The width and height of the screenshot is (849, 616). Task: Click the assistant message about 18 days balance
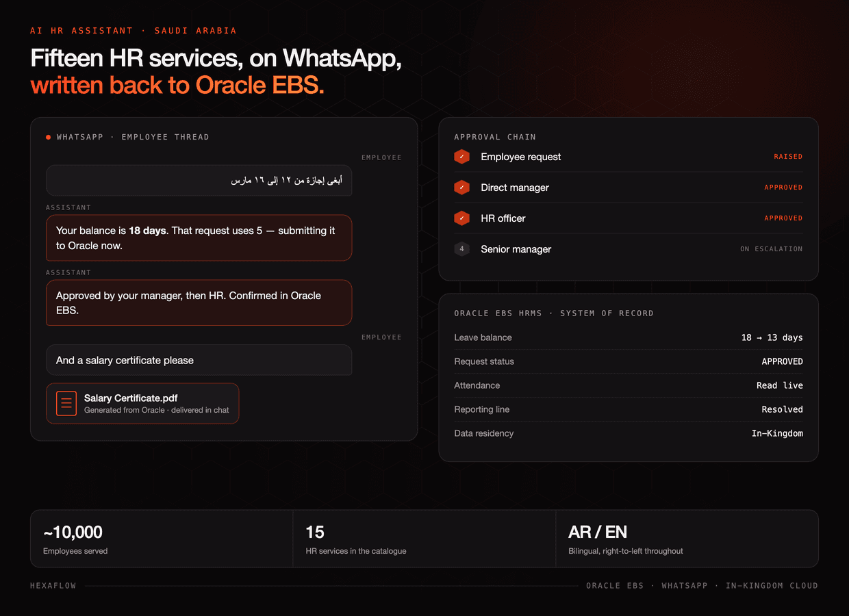199,238
